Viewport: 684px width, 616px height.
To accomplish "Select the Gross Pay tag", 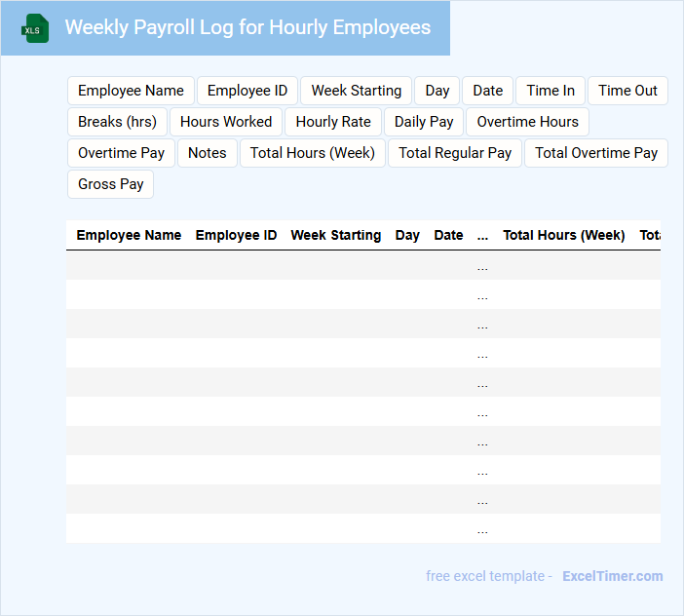I will tap(110, 184).
